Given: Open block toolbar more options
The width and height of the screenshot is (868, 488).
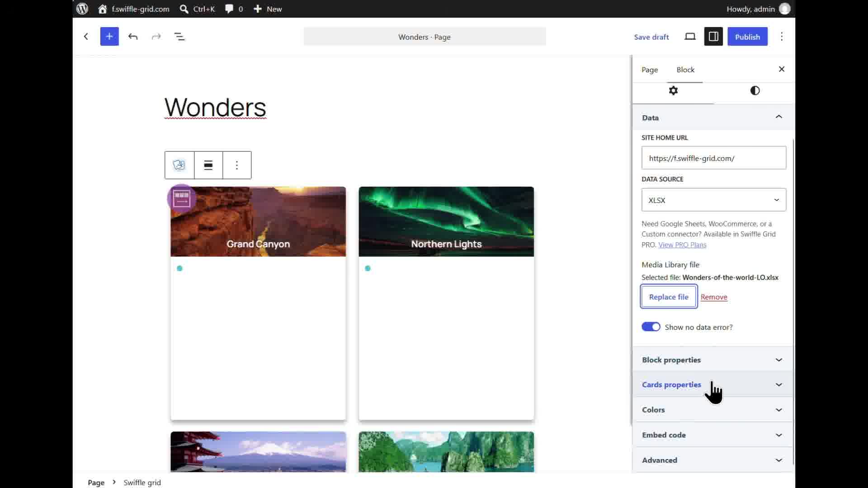Looking at the screenshot, I should pos(237,165).
